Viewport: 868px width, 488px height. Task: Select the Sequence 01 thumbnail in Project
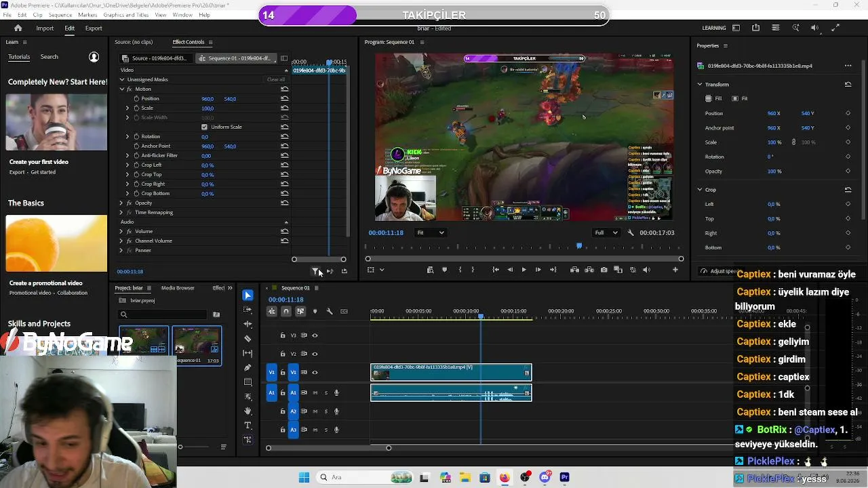(197, 346)
